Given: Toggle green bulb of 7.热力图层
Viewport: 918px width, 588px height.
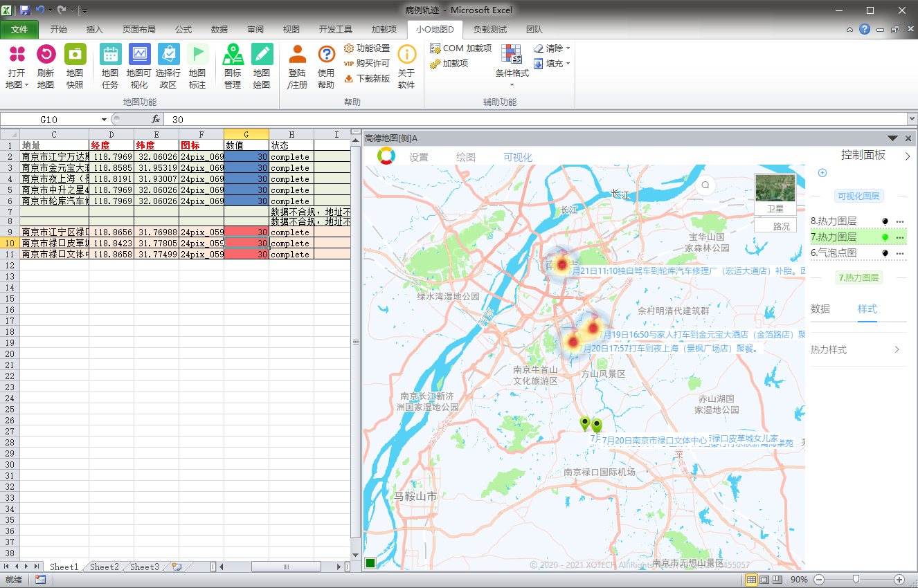Looking at the screenshot, I should 885,237.
